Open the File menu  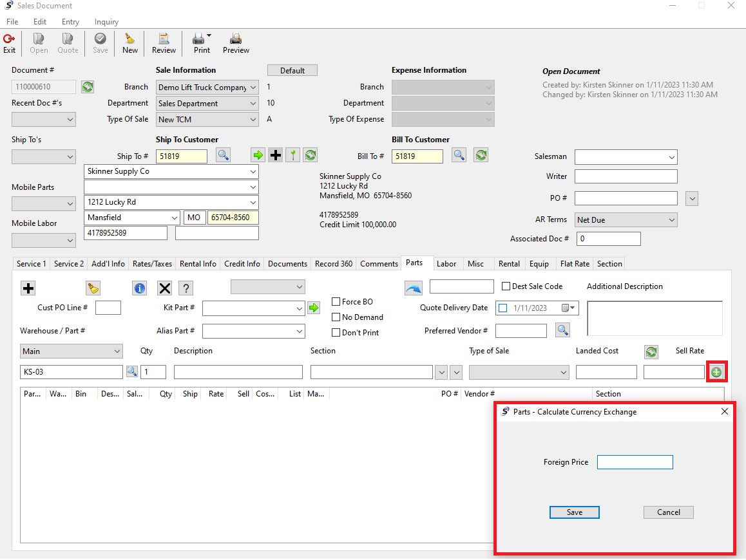[12, 22]
